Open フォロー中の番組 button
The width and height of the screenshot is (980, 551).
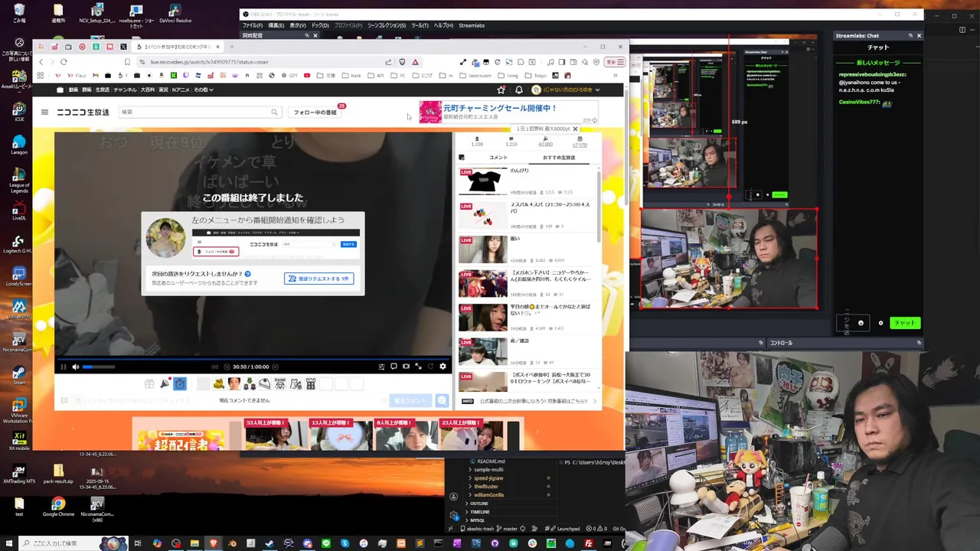(x=315, y=112)
